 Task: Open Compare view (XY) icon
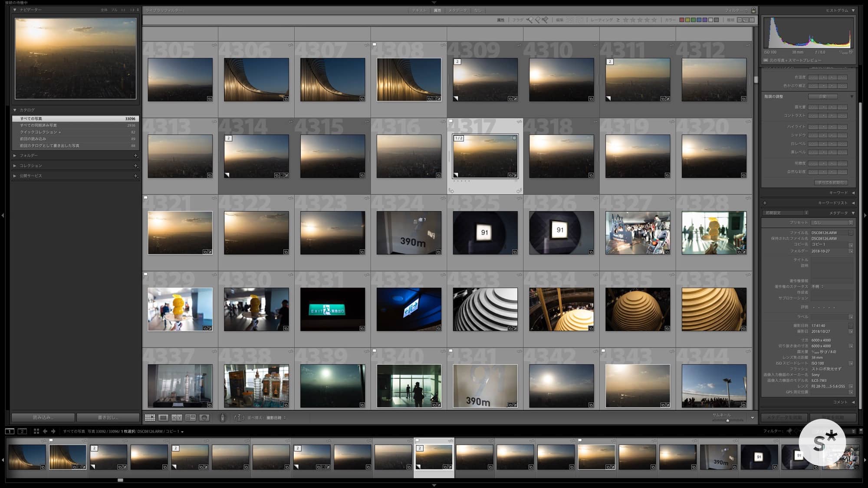177,418
